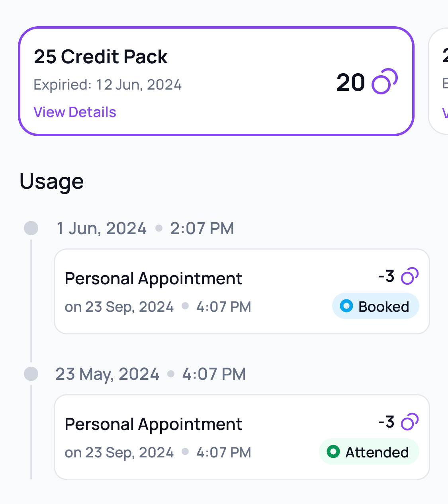Click the Usage section heading

pyautogui.click(x=52, y=182)
